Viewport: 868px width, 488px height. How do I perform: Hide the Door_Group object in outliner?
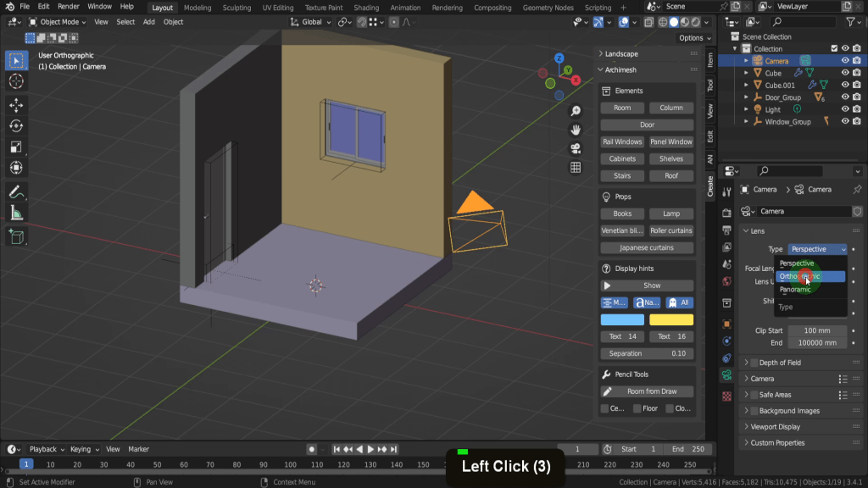point(845,97)
